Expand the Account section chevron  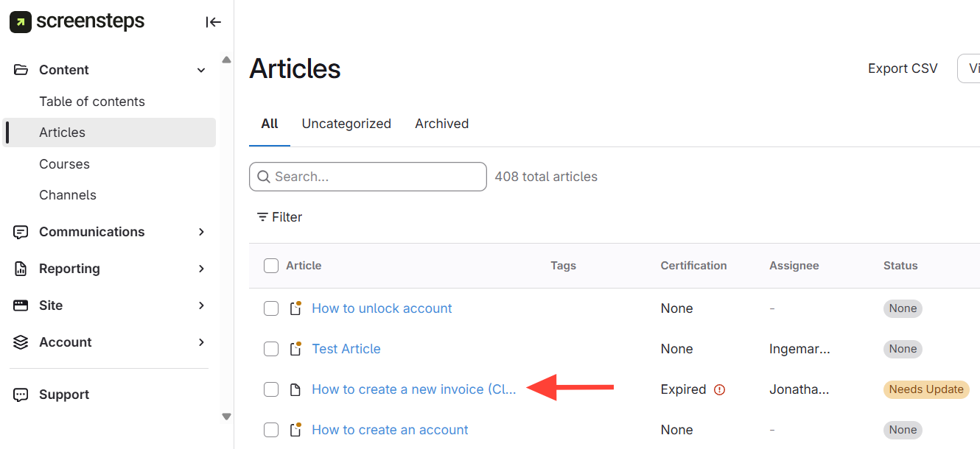201,342
